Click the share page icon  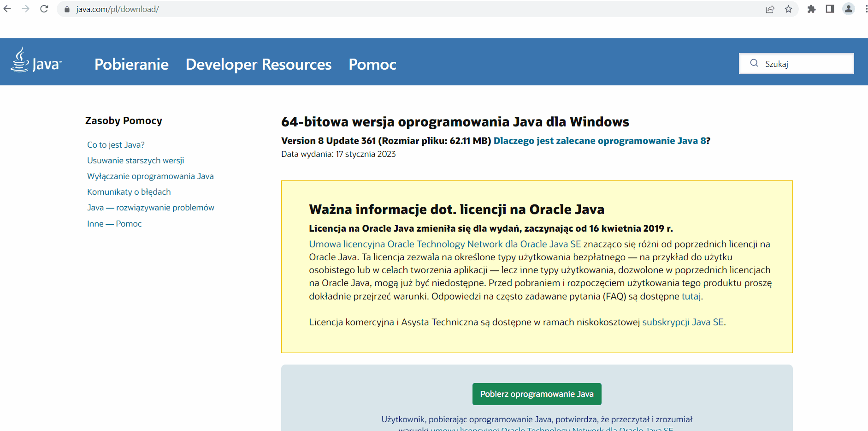(x=770, y=9)
